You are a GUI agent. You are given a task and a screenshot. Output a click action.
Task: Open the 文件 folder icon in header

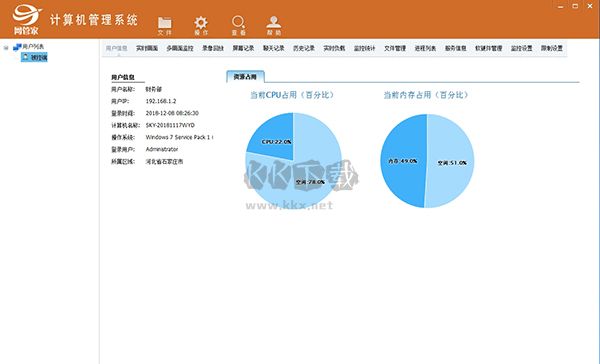165,23
